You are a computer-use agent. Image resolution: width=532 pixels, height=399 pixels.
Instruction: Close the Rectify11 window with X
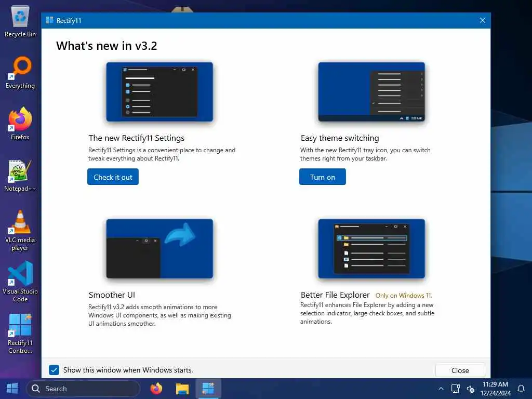483,20
